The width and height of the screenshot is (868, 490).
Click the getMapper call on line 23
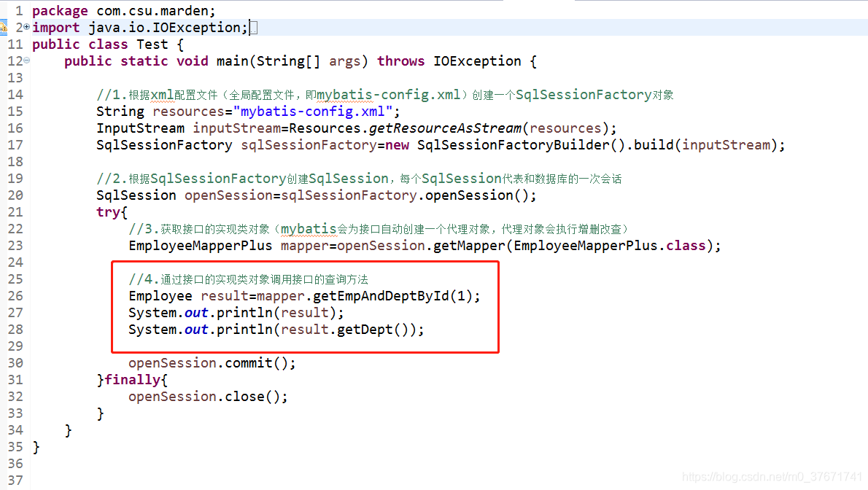pos(470,246)
